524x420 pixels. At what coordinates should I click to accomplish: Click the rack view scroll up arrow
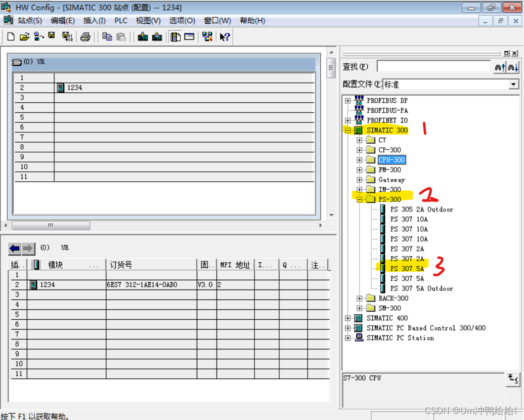click(x=332, y=52)
